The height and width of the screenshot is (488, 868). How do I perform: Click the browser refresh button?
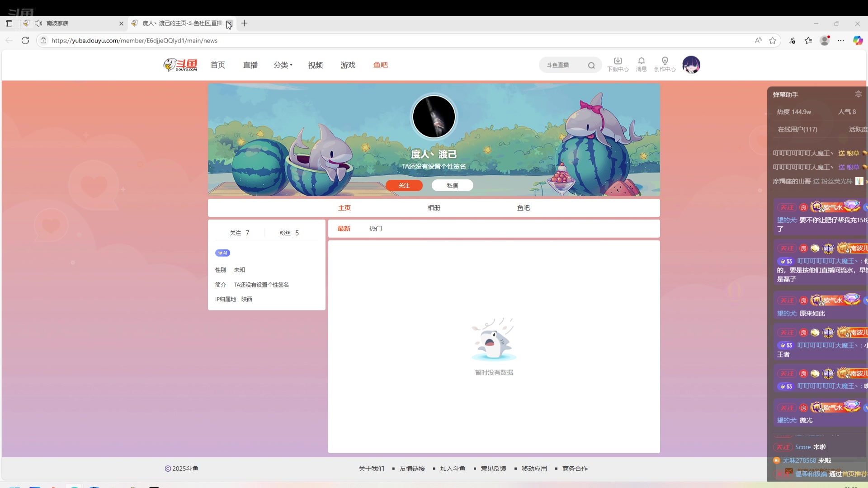point(25,40)
